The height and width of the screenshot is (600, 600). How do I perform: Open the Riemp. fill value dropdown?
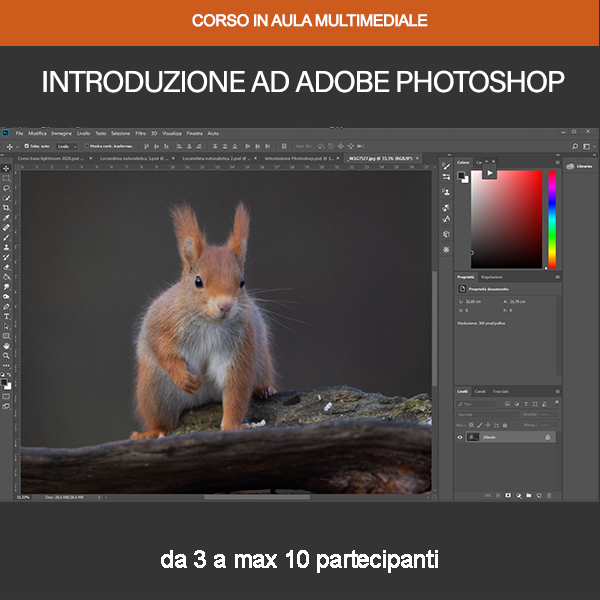[x=555, y=425]
